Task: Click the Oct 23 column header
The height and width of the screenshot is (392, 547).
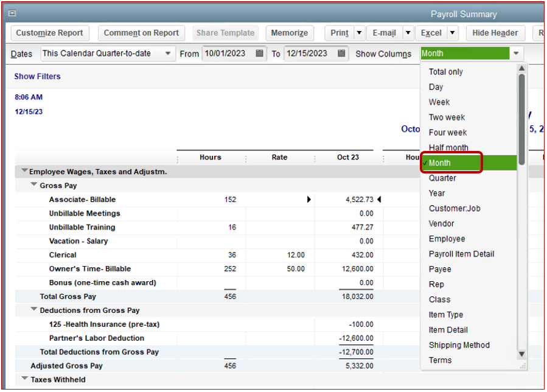Action: [x=348, y=157]
